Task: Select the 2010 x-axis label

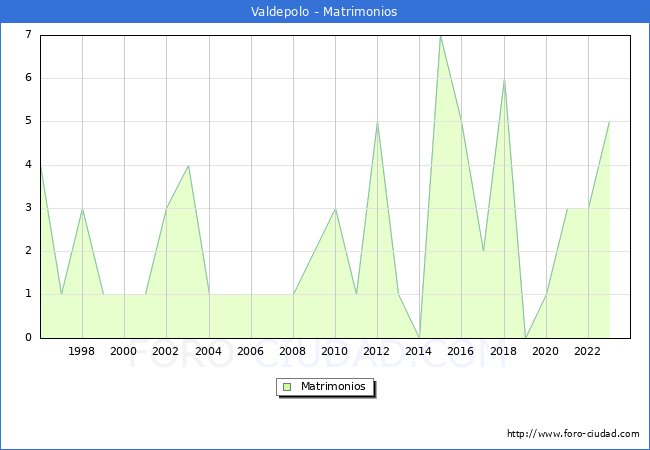Action: point(335,351)
